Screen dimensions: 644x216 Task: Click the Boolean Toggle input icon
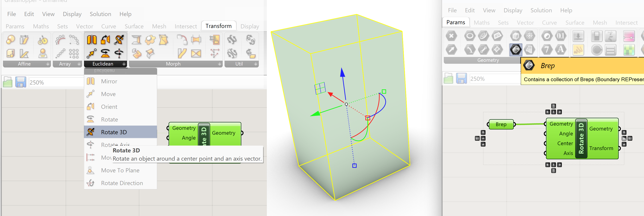[597, 36]
